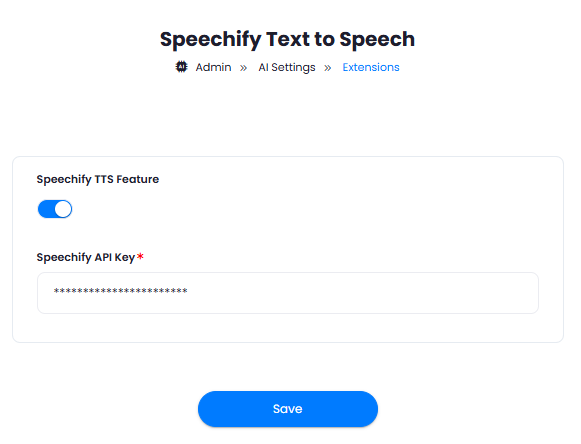This screenshot has width=581, height=444.
Task: Go to the AI Settings breadcrumb
Action: pyautogui.click(x=287, y=67)
